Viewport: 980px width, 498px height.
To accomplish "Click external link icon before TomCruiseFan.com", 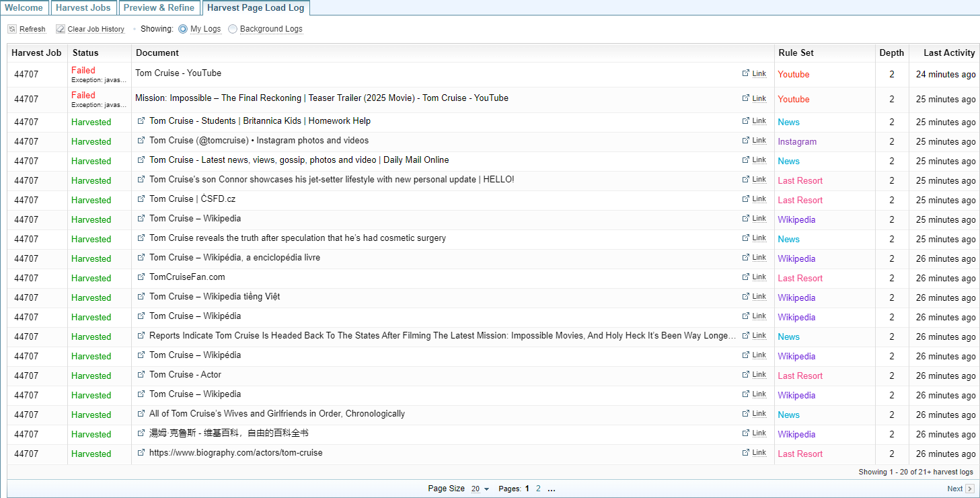I will 141,277.
